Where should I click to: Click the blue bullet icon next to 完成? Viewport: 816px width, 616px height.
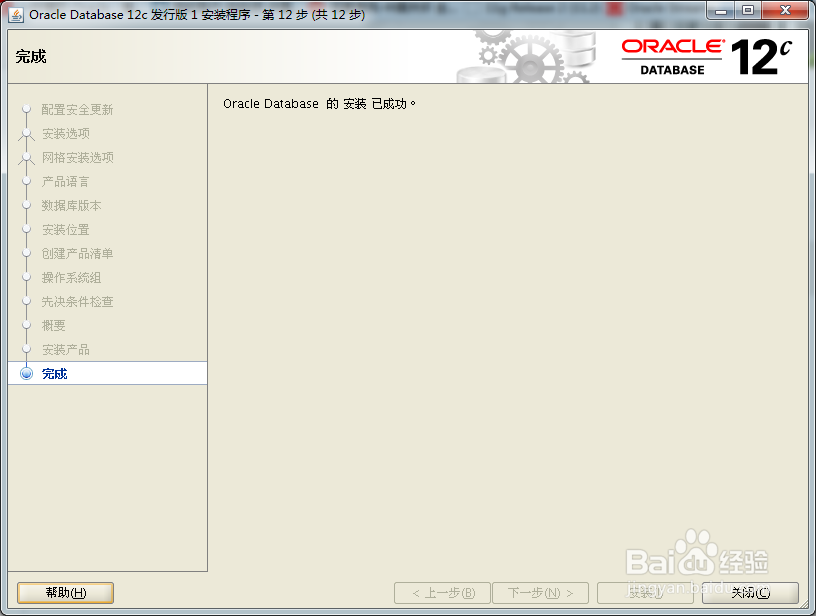coord(27,373)
